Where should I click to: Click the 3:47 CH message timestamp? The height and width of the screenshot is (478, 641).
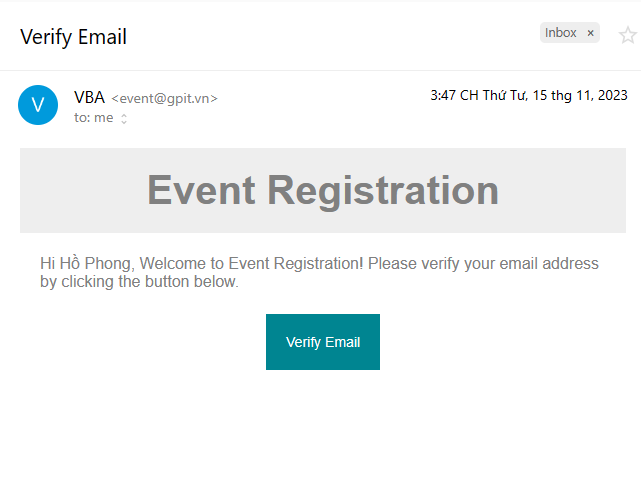tap(454, 96)
